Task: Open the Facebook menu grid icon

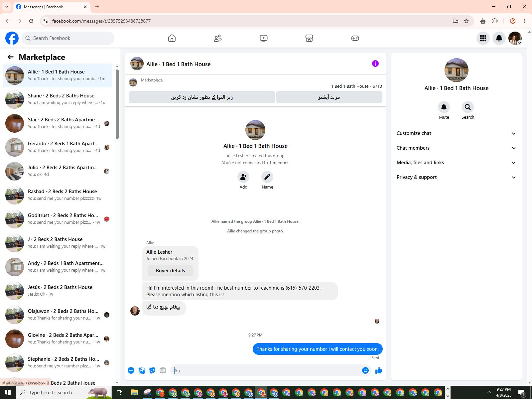Action: click(x=483, y=38)
